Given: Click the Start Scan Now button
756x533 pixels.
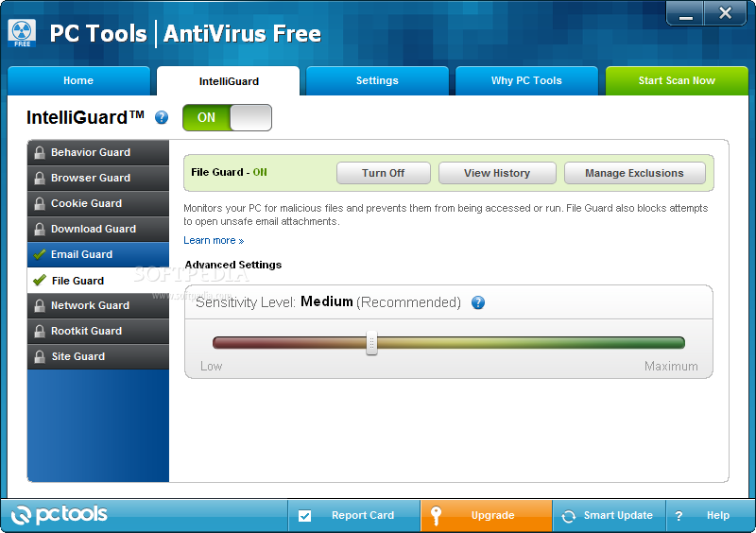Looking at the screenshot, I should 677,80.
